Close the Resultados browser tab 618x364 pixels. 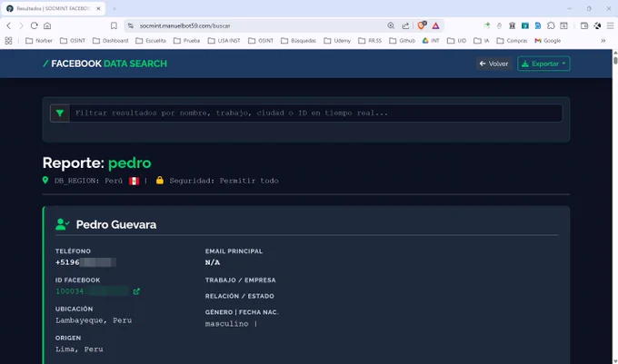98,8
